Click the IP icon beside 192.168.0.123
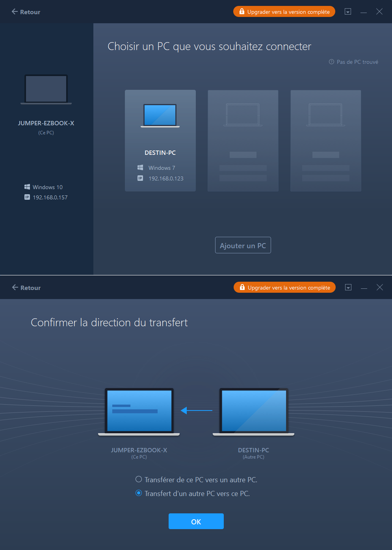Image resolution: width=392 pixels, height=550 pixels. coord(140,178)
